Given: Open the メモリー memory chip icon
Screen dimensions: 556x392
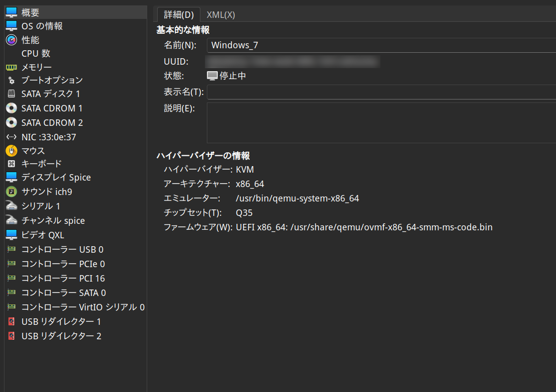Looking at the screenshot, I should tap(11, 67).
